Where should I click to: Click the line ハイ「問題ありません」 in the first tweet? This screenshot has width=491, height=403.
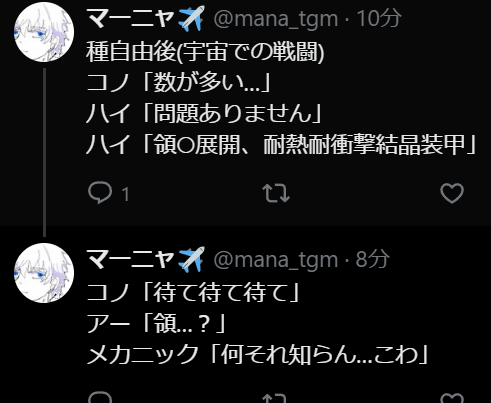pos(204,113)
